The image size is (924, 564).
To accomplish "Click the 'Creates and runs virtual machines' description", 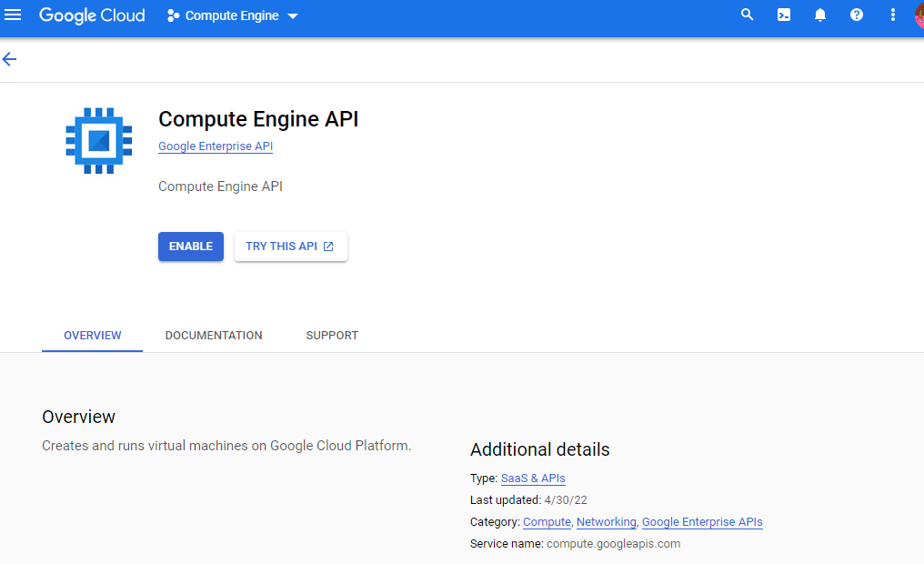I will pyautogui.click(x=226, y=446).
